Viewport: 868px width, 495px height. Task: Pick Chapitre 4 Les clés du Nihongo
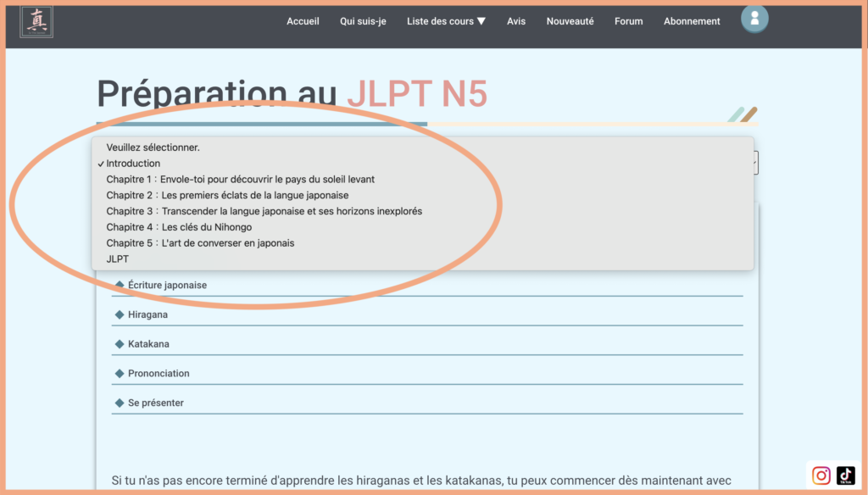(x=179, y=227)
